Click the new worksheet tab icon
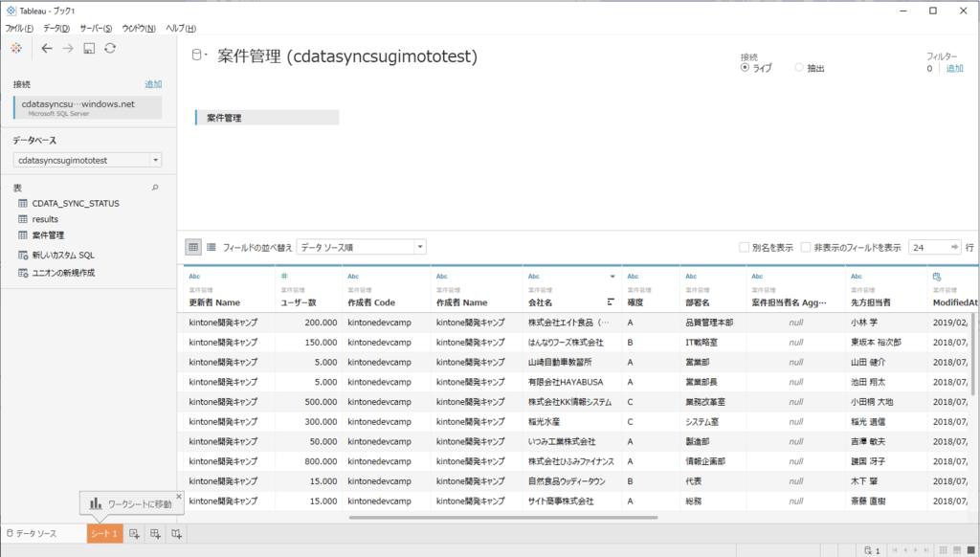This screenshot has width=980, height=557. click(134, 533)
